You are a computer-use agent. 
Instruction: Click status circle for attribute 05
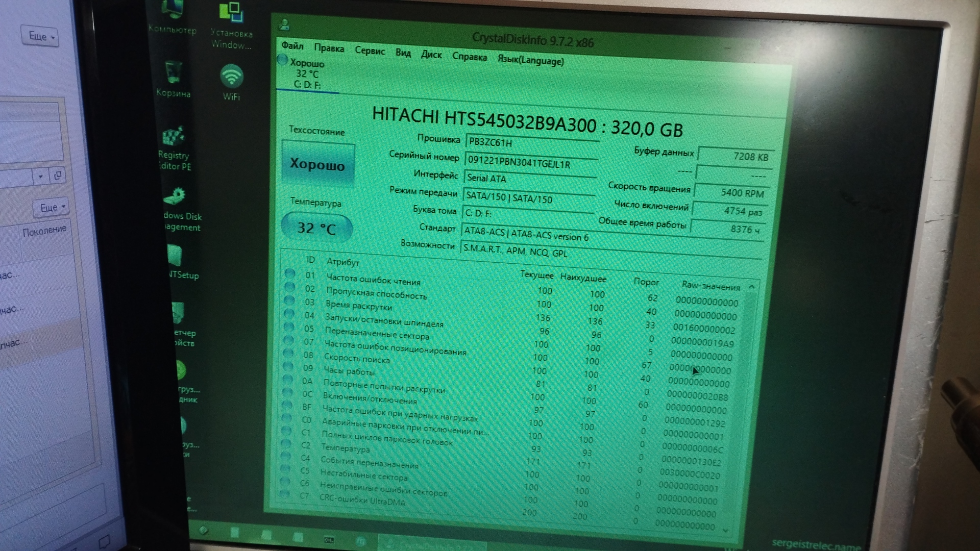(289, 327)
